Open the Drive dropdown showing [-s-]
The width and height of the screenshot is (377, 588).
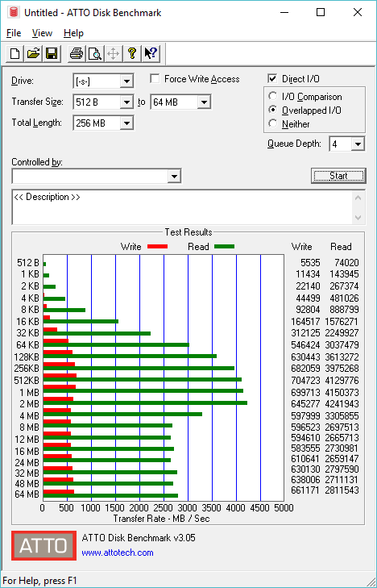click(x=127, y=81)
